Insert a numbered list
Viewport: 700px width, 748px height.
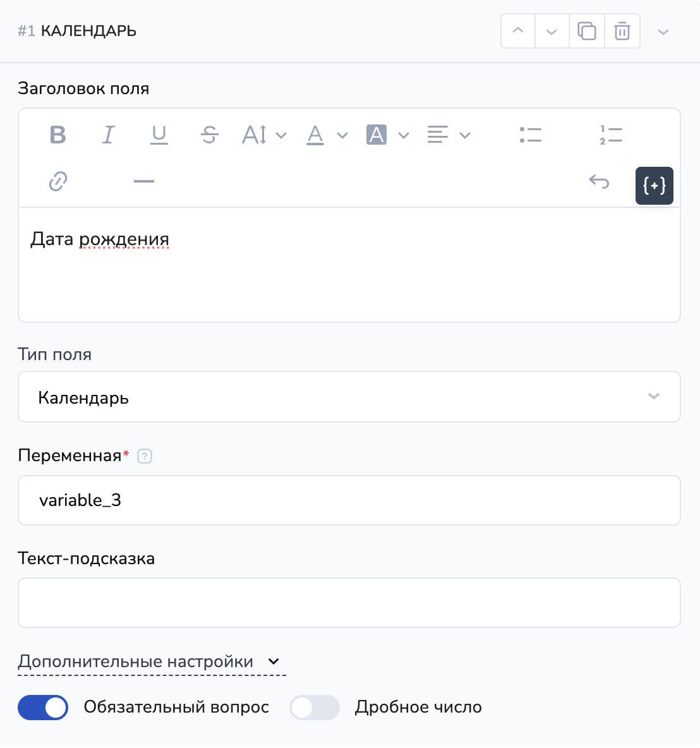[611, 135]
